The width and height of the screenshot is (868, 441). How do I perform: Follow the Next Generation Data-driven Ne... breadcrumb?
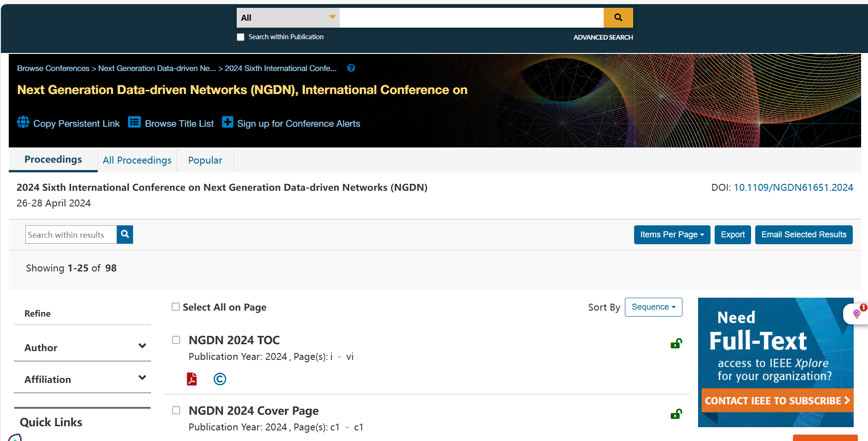[157, 68]
